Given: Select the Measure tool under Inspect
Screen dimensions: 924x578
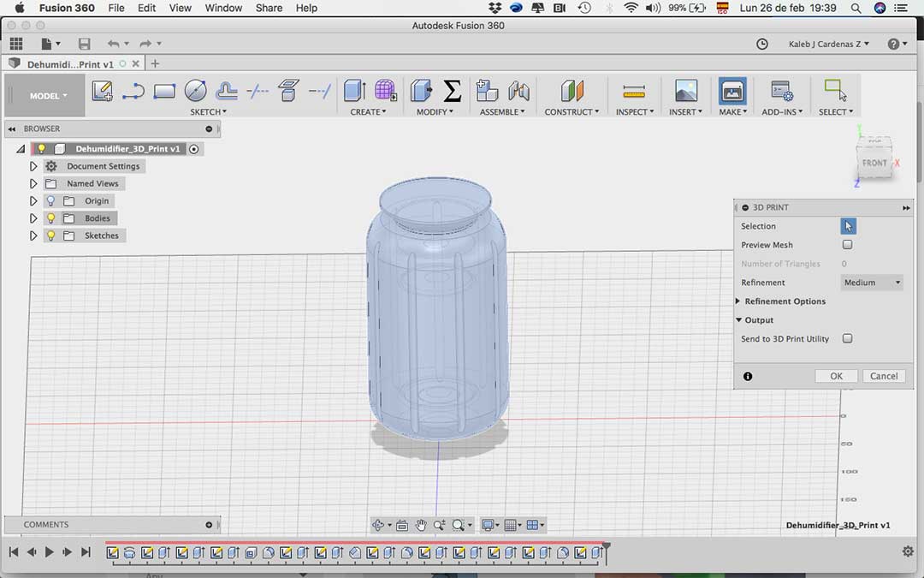Looking at the screenshot, I should point(634,91).
